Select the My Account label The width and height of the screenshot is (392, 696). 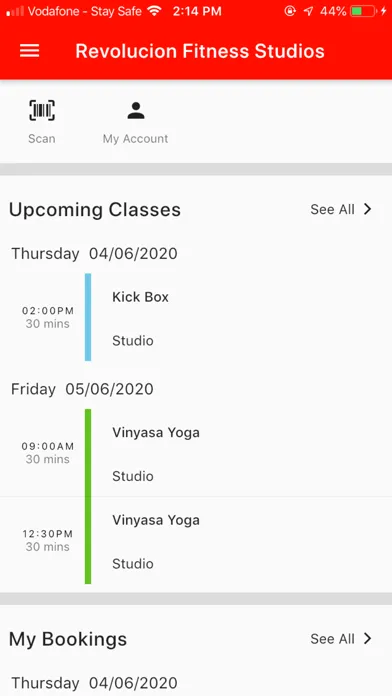click(x=135, y=138)
